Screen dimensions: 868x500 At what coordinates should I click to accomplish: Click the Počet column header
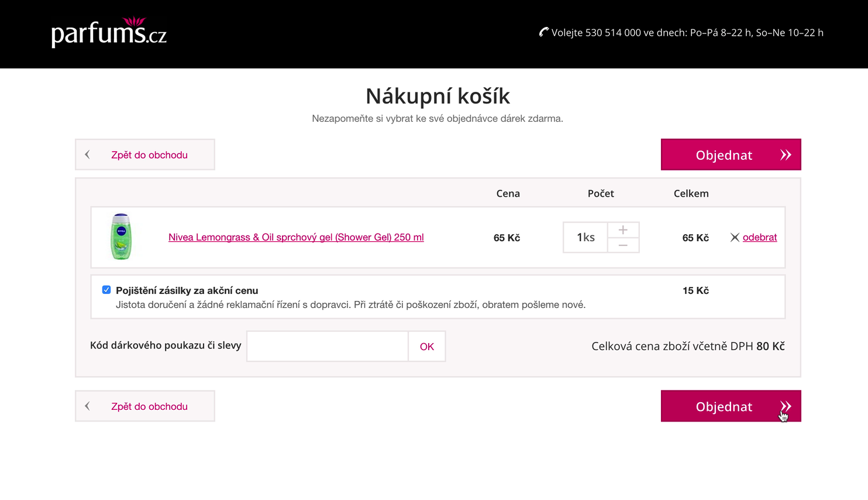click(601, 193)
